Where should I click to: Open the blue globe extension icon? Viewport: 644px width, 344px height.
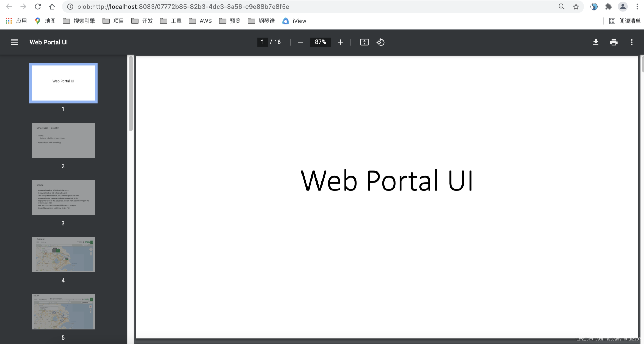(594, 7)
